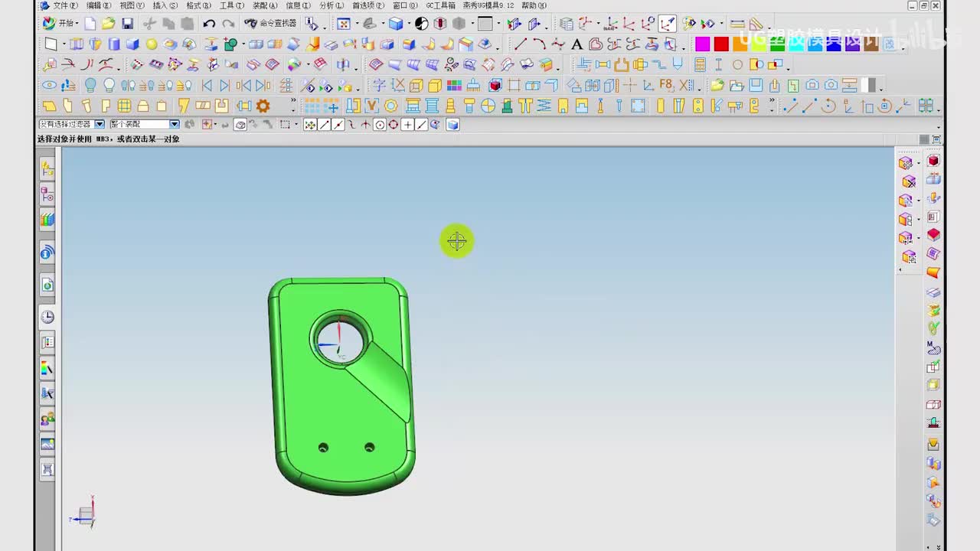Screen dimensions: 980x551
Task: Select the brown color swatch
Action: pyautogui.click(x=871, y=44)
